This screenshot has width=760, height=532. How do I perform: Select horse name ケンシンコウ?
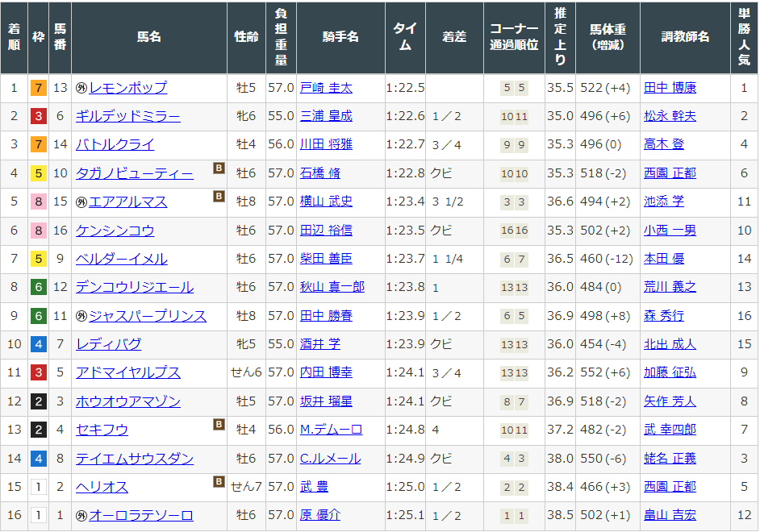pos(115,231)
